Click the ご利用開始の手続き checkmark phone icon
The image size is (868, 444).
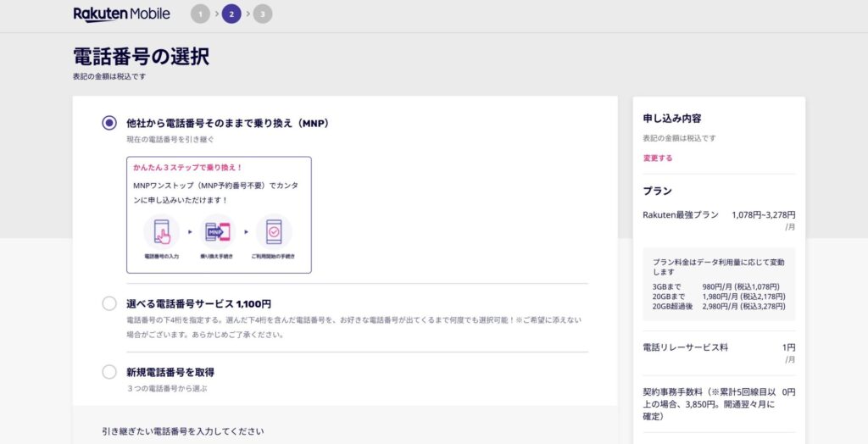pyautogui.click(x=273, y=231)
